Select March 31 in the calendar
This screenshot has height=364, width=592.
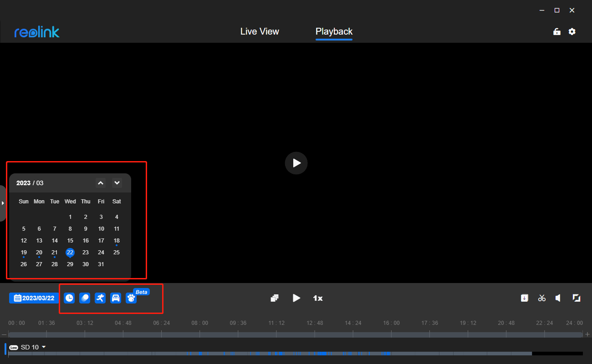101,264
